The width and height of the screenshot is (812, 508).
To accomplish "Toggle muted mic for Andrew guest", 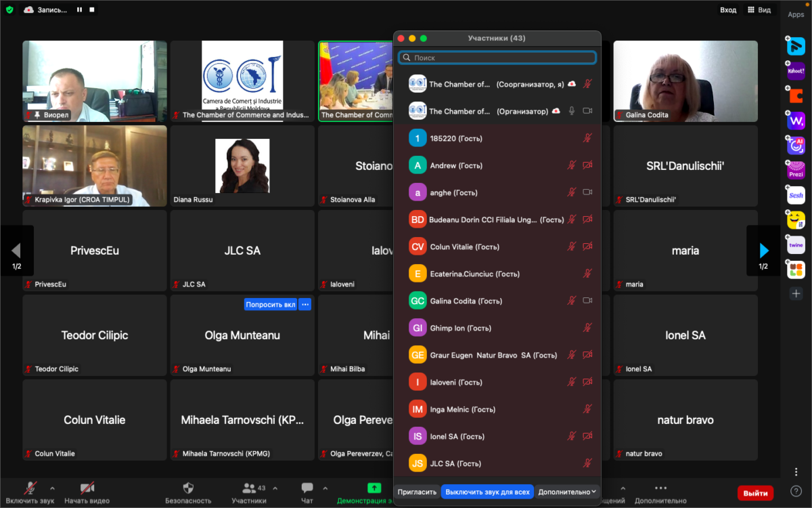I will 572,165.
